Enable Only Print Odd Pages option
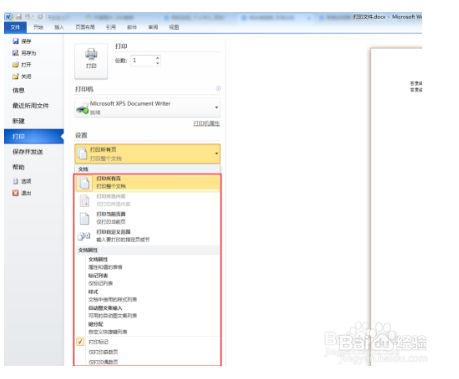Viewport: 459px width, 379px height. point(103,352)
